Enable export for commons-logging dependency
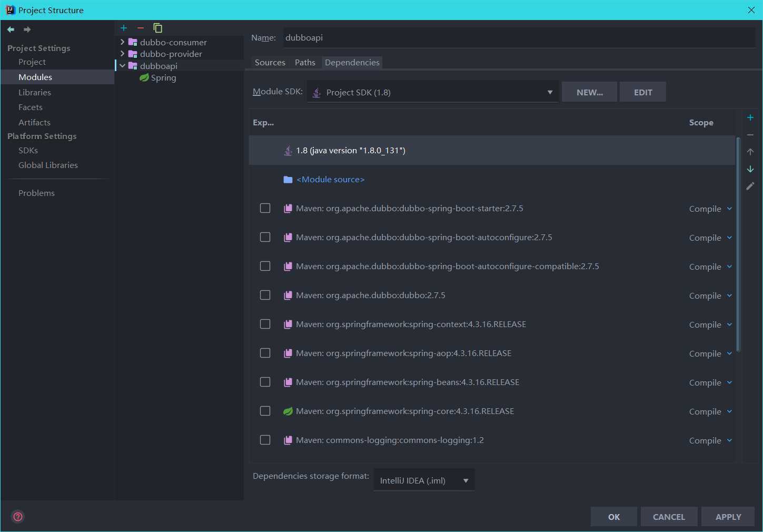This screenshot has height=532, width=763. click(265, 440)
